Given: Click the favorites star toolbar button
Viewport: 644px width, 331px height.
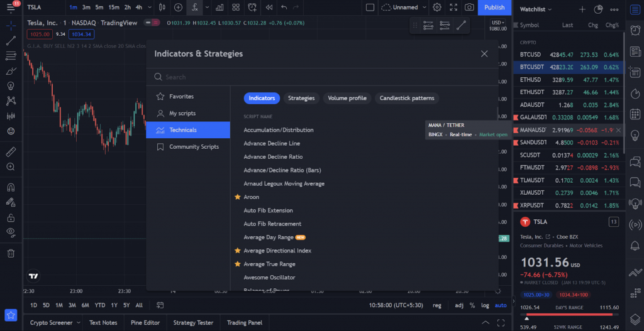Looking at the screenshot, I should (x=11, y=315).
